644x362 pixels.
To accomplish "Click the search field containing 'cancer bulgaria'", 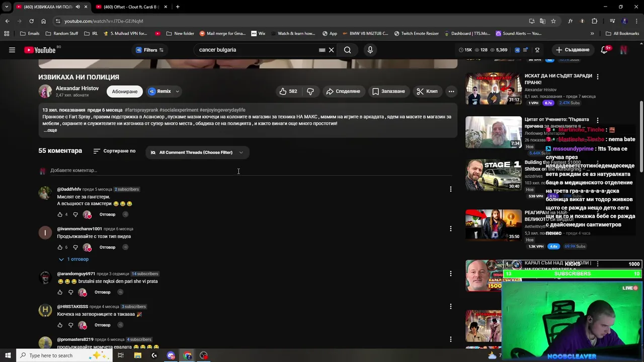I will [257, 50].
